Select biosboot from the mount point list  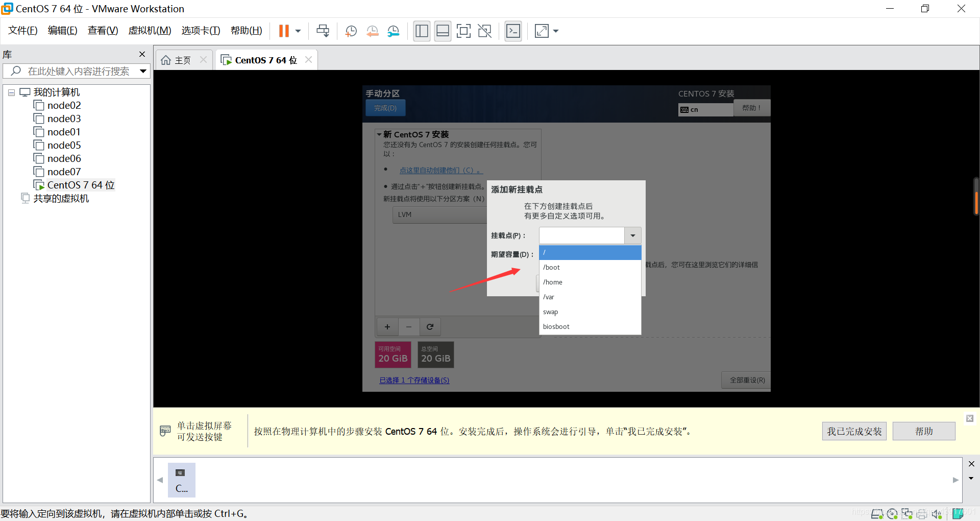tap(590, 326)
